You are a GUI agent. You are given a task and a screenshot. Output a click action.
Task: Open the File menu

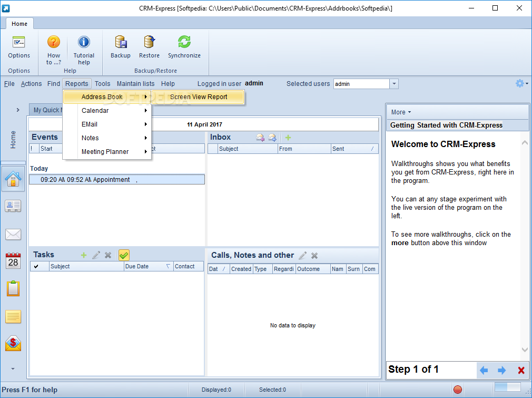[9, 83]
